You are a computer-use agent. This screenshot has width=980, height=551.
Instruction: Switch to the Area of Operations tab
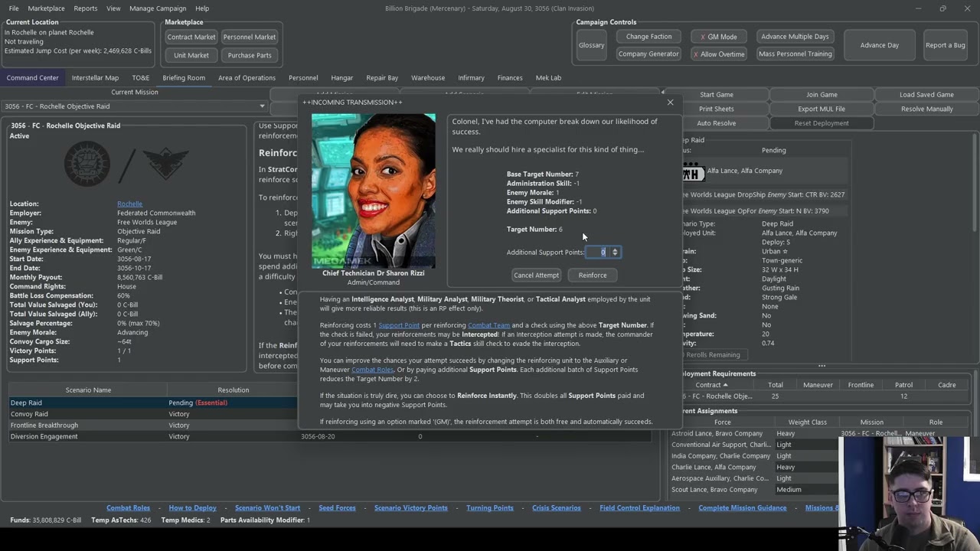click(x=247, y=77)
